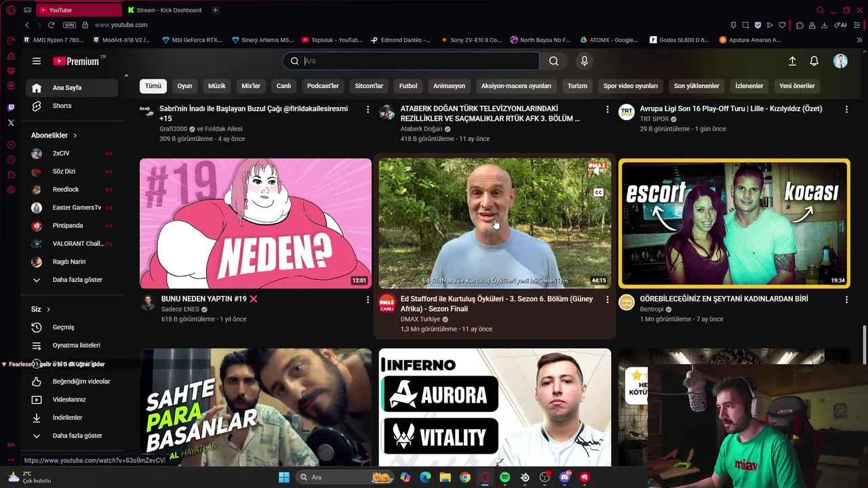Image resolution: width=868 pixels, height=488 pixels.
Task: Click the Windows Start button
Action: [x=283, y=477]
